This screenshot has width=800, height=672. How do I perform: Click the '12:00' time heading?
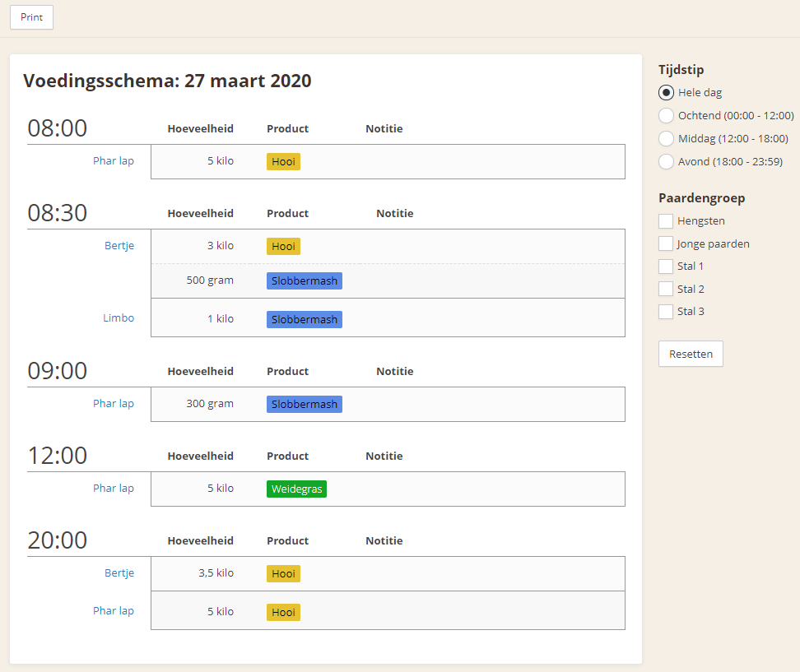(x=57, y=456)
